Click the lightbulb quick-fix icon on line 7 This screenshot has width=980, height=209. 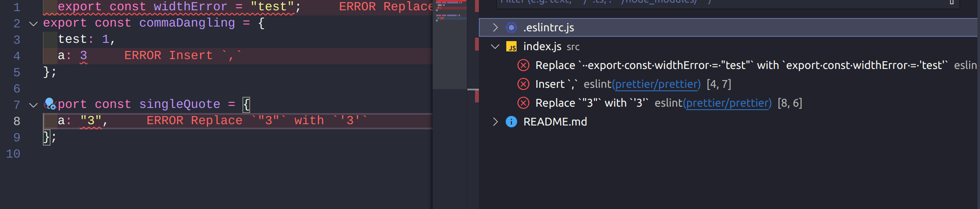click(50, 104)
